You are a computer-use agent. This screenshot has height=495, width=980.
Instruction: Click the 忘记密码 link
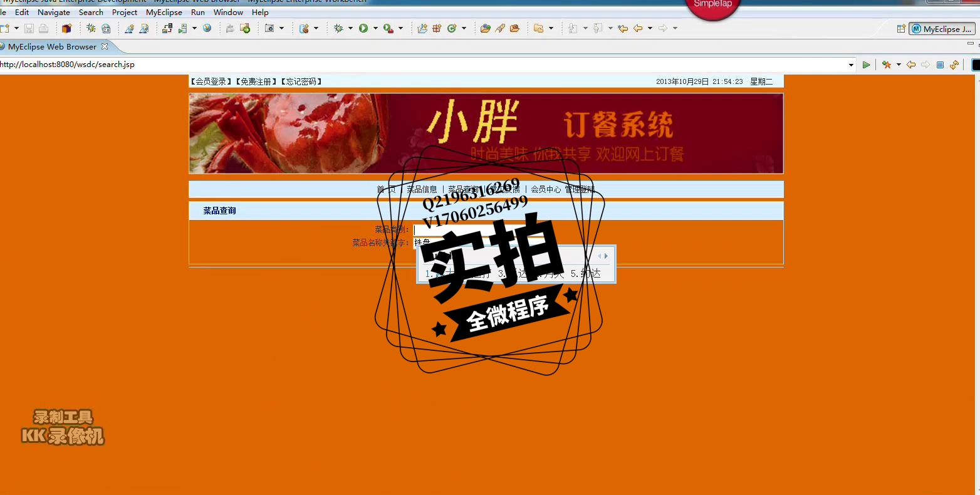(301, 81)
